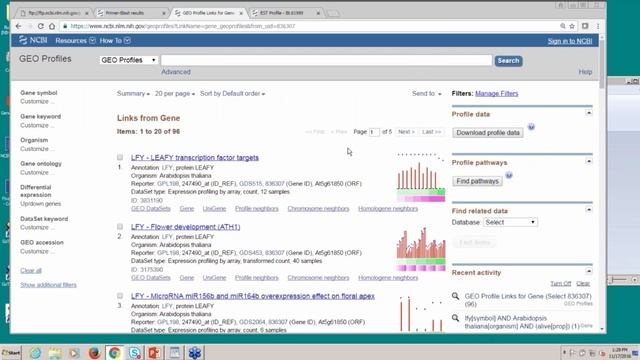Open the extension icon beside the star
This screenshot has height=360, width=640.
[585, 26]
